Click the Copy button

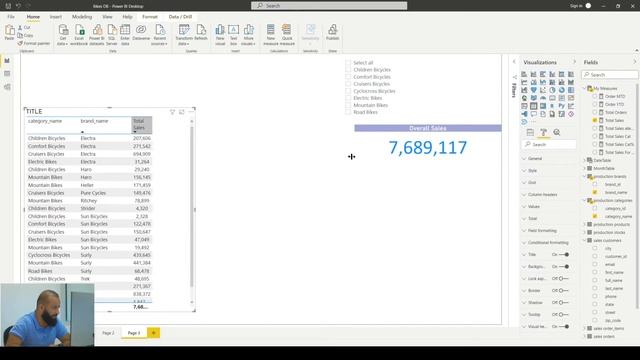click(25, 36)
